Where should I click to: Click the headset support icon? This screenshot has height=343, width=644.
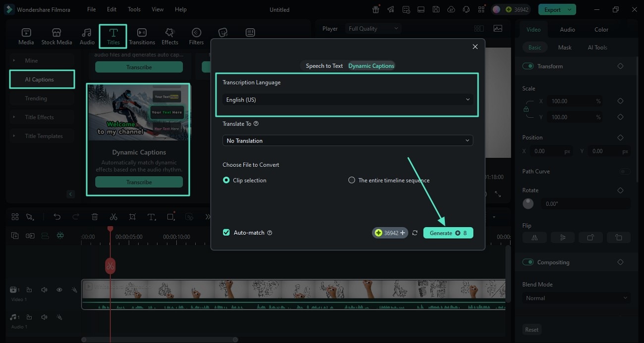[466, 9]
